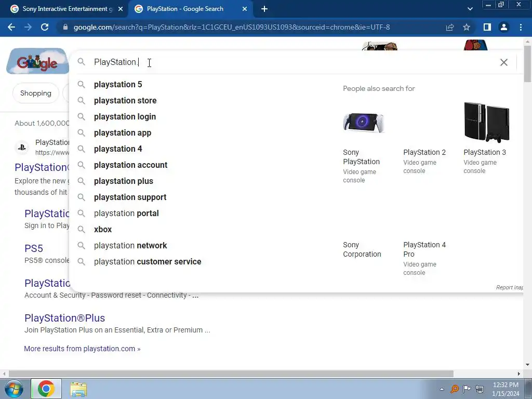Open the PS5 sitelink
The height and width of the screenshot is (399, 532).
tap(34, 248)
